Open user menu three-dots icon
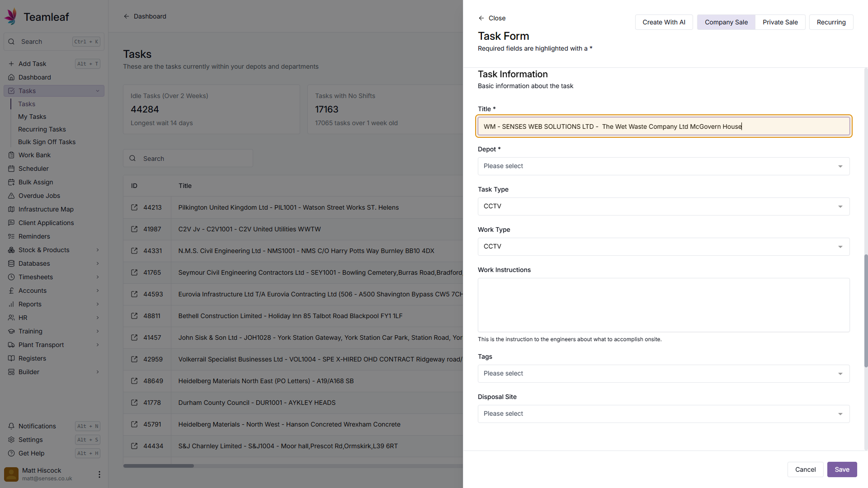868x488 pixels. [x=99, y=474]
